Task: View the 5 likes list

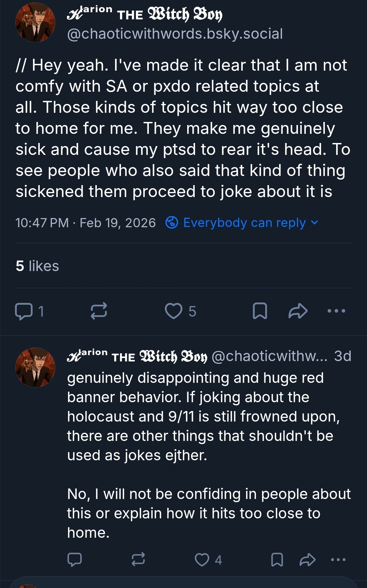Action: pos(37,266)
